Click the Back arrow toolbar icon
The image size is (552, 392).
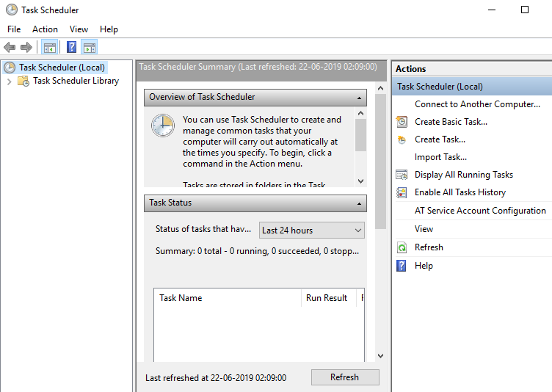click(10, 48)
